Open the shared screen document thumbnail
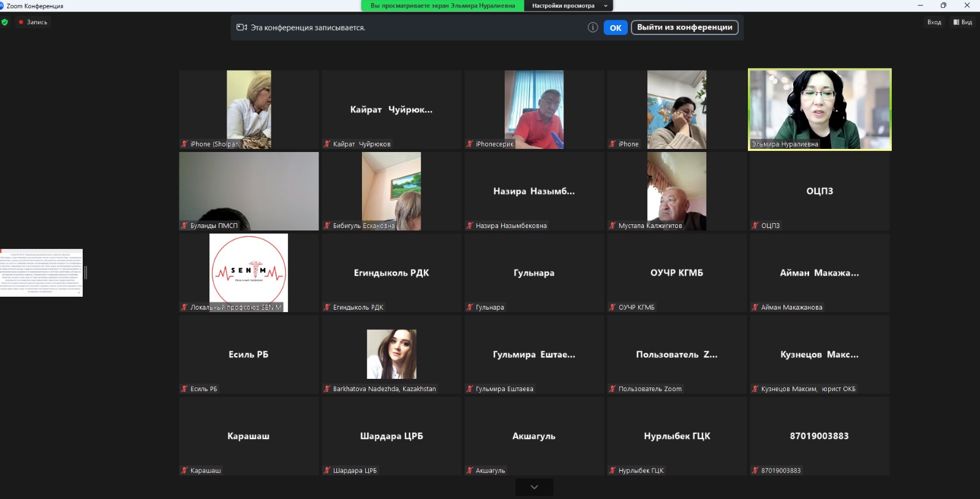Image resolution: width=980 pixels, height=499 pixels. pos(41,273)
